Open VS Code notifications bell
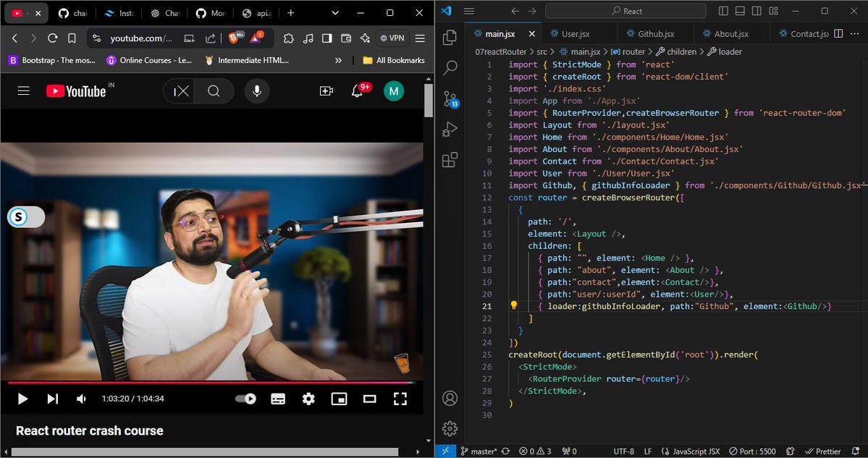Viewport: 868px width, 458px height. (x=856, y=451)
